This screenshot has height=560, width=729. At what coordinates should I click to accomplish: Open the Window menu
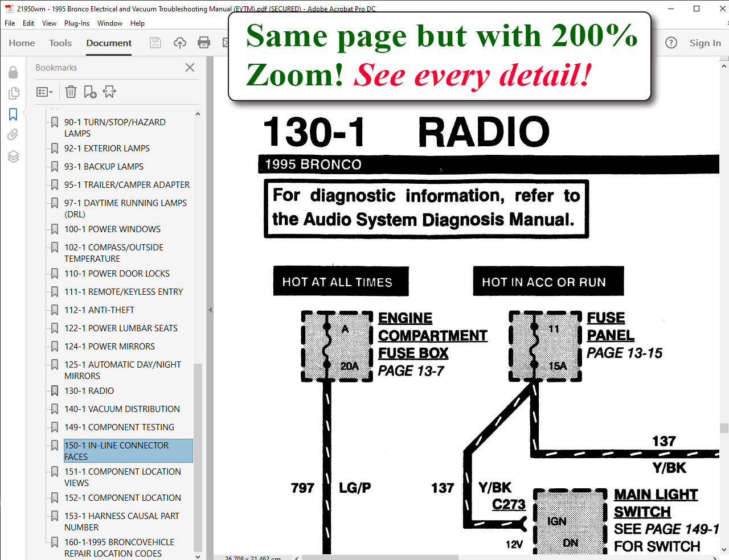[x=110, y=23]
